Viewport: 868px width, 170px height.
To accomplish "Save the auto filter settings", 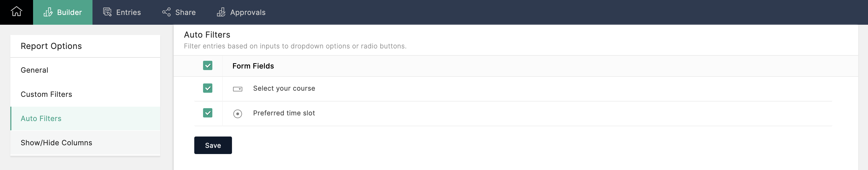I will pyautogui.click(x=213, y=145).
